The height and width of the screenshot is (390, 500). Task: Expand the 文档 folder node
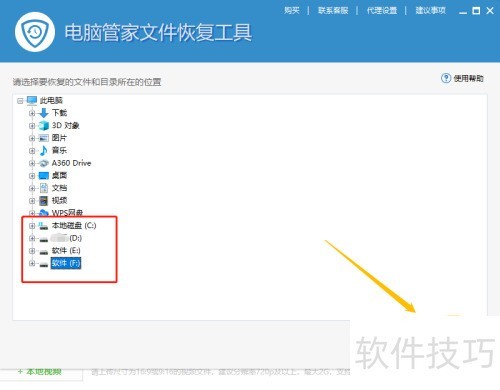click(x=32, y=188)
